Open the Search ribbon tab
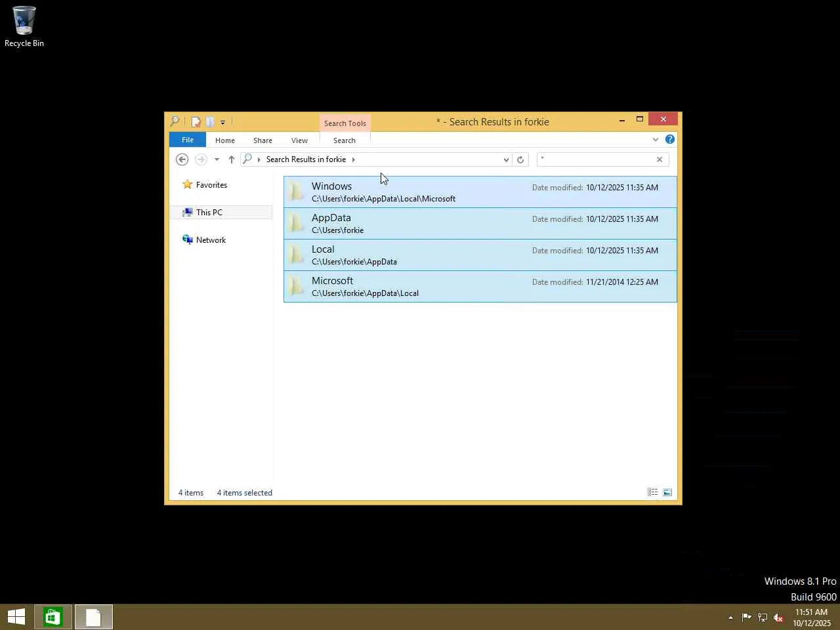The height and width of the screenshot is (630, 840). click(x=345, y=140)
